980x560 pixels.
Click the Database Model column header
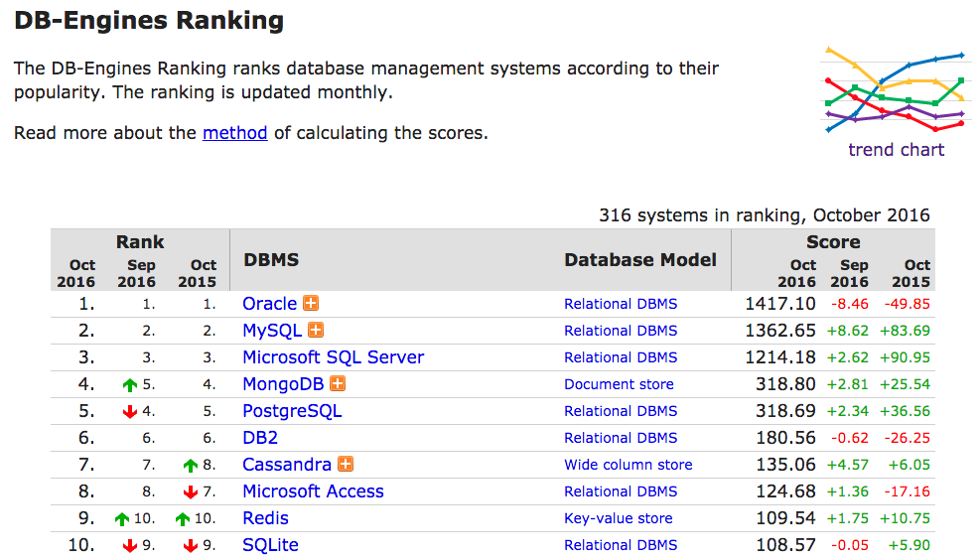click(x=640, y=260)
